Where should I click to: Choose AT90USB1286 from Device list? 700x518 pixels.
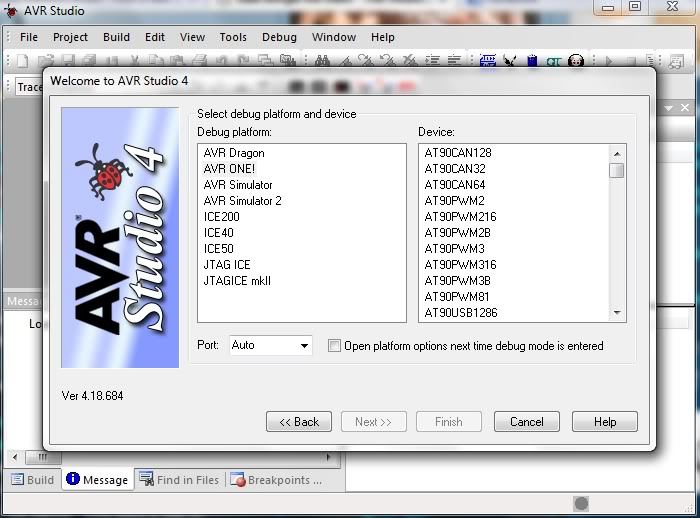[x=460, y=313]
